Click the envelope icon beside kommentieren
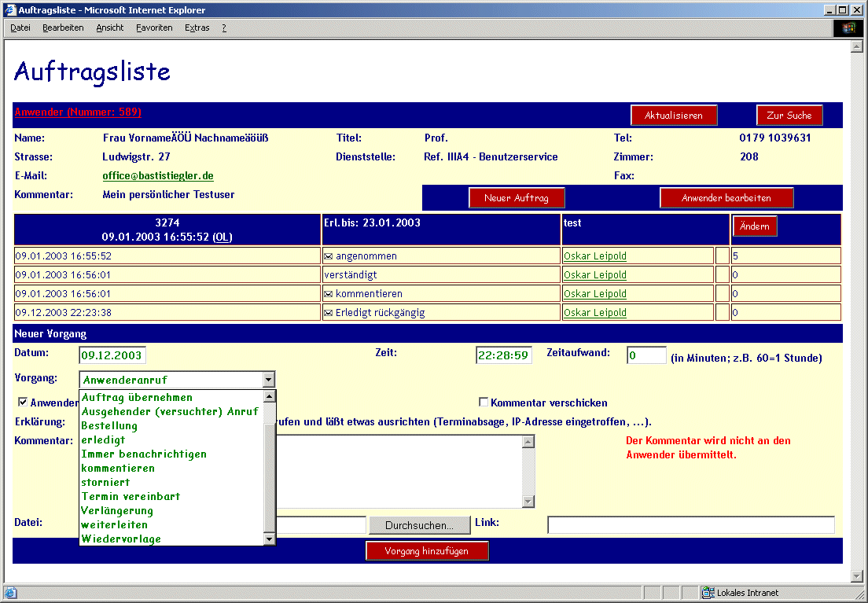This screenshot has width=868, height=603. (x=329, y=294)
